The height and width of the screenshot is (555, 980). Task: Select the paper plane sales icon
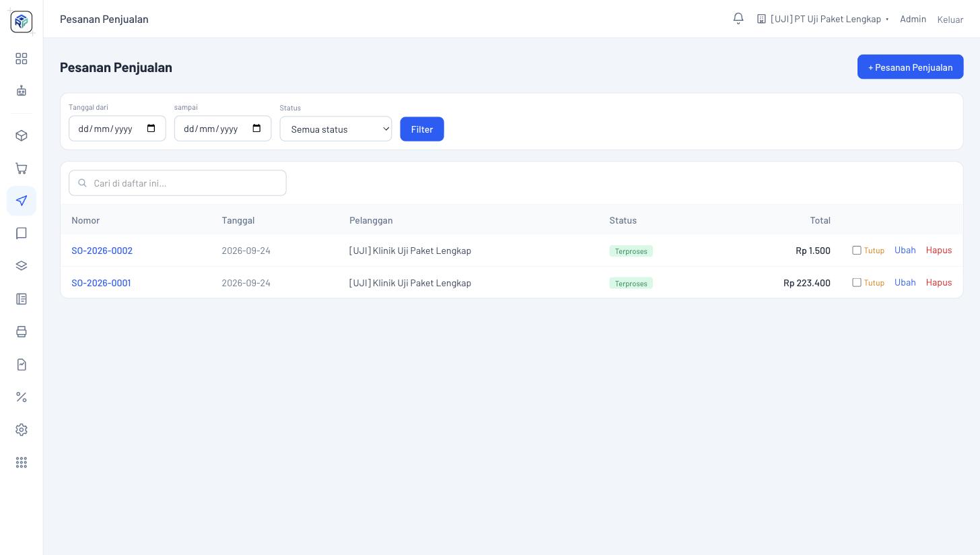point(22,201)
